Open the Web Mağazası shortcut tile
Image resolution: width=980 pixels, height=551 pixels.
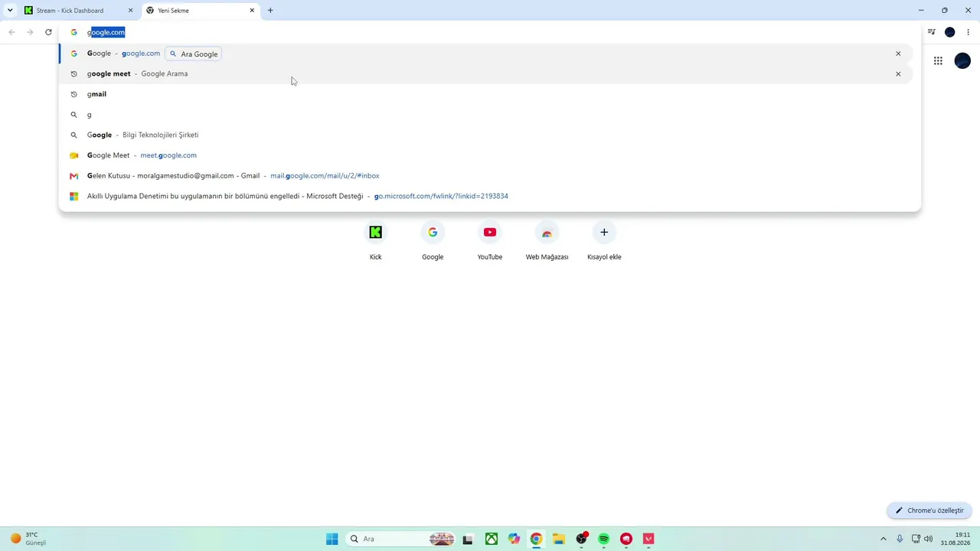[547, 241]
